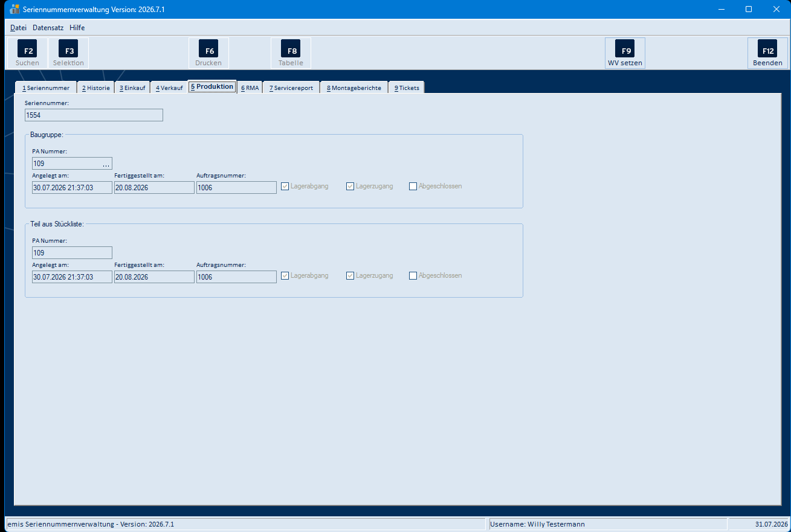Open the Servicereport tab

click(291, 88)
